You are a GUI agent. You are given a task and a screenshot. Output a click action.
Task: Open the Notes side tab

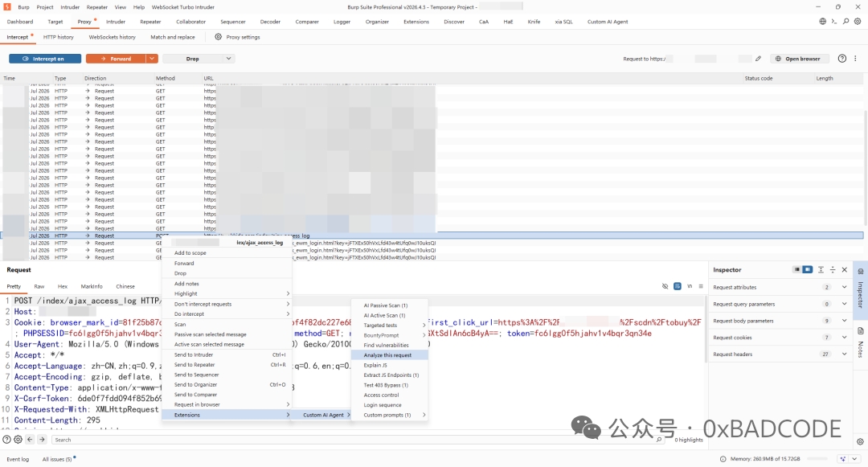click(860, 343)
